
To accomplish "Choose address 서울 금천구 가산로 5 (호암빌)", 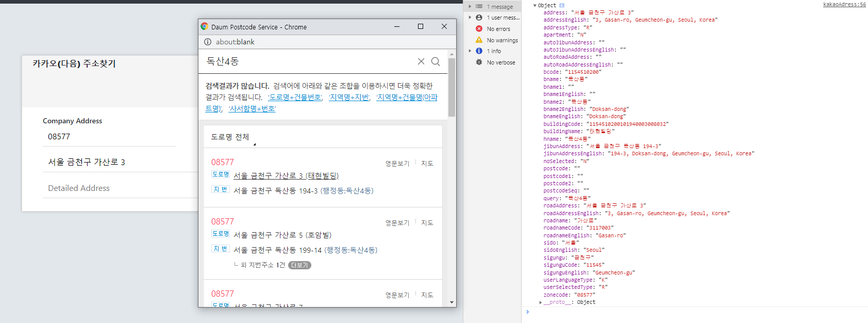I will pos(282,235).
